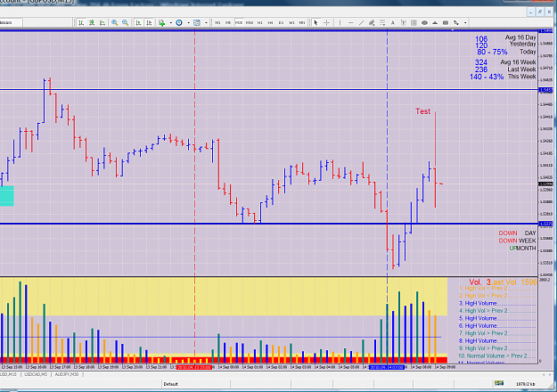Expand the arrows objects dropdown
Image resolution: width=557 pixels, height=392 pixels.
(x=465, y=23)
